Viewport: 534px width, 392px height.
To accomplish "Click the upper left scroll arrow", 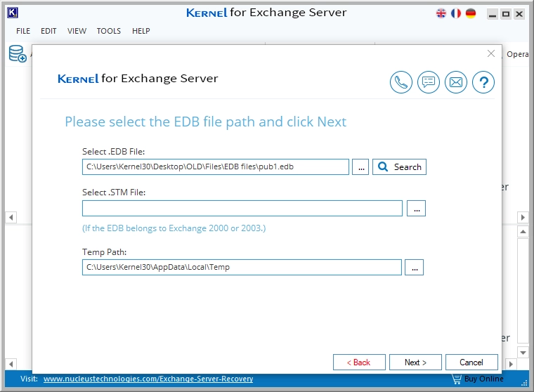I will 11,217.
